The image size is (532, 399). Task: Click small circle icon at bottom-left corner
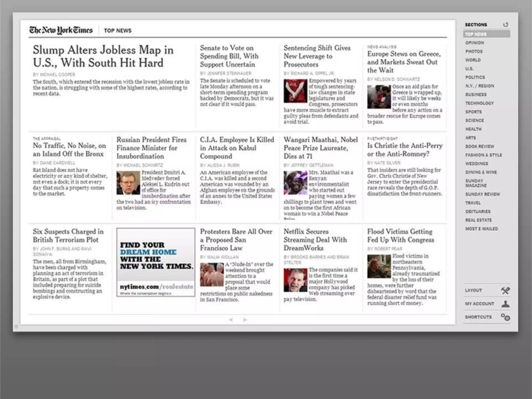coord(16,327)
